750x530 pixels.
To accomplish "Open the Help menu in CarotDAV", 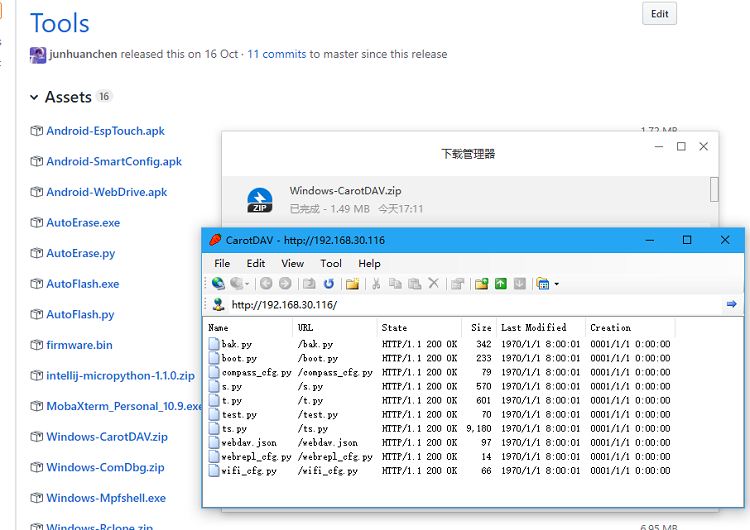I will tap(369, 264).
